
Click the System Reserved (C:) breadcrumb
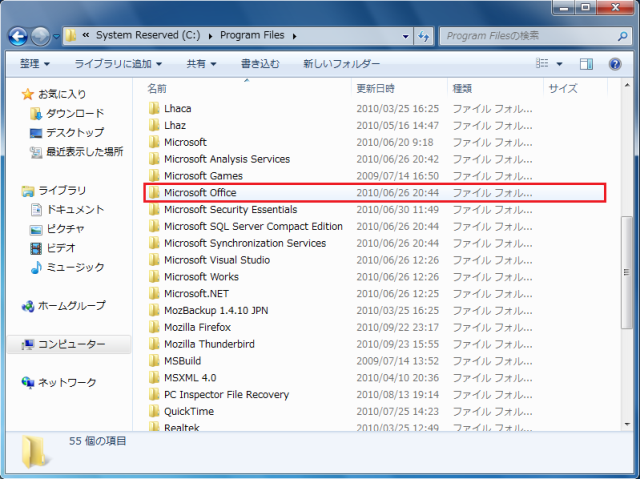[148, 35]
